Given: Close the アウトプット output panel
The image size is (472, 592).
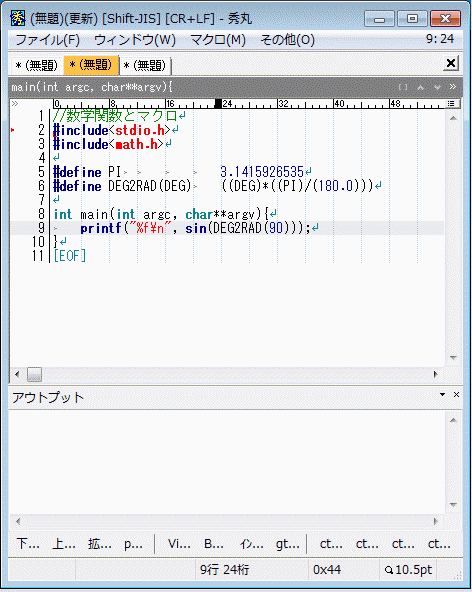Looking at the screenshot, I should coord(456,395).
